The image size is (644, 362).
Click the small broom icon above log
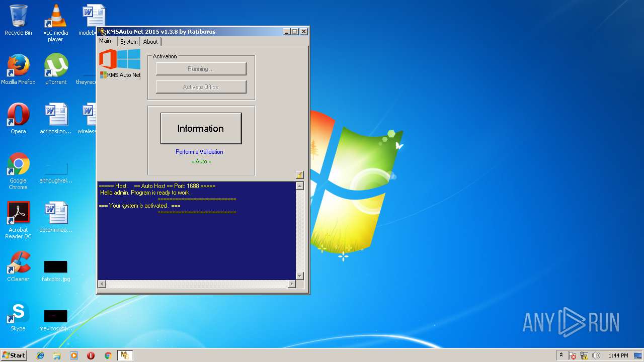point(300,174)
